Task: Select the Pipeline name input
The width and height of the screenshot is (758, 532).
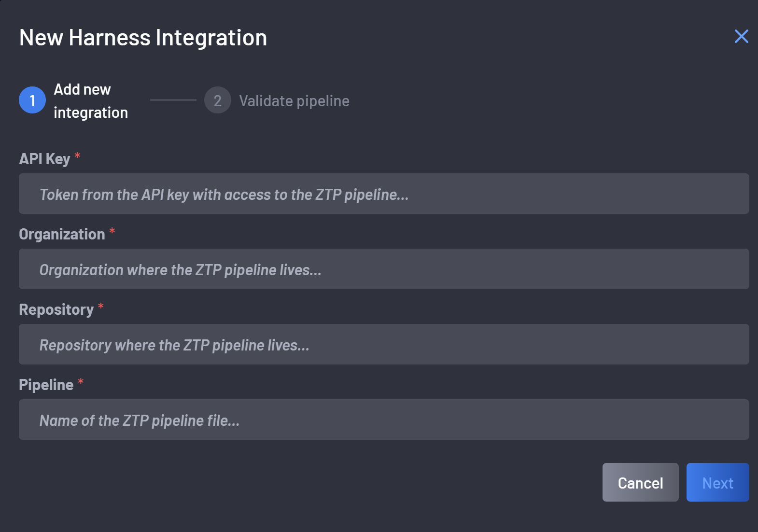Action: point(384,420)
